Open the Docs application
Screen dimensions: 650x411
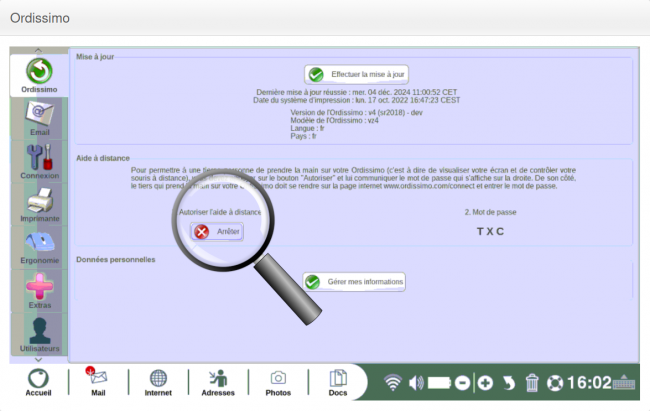[338, 382]
